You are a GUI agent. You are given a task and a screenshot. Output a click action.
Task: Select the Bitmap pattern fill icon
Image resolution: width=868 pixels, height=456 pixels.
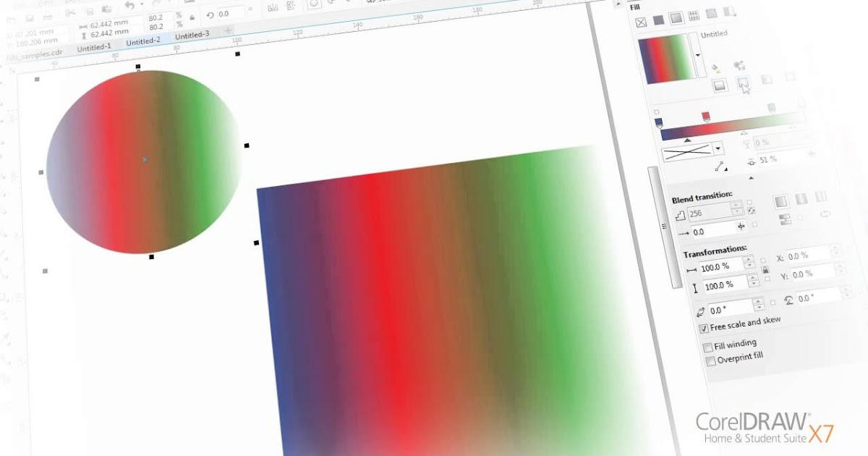click(x=710, y=13)
